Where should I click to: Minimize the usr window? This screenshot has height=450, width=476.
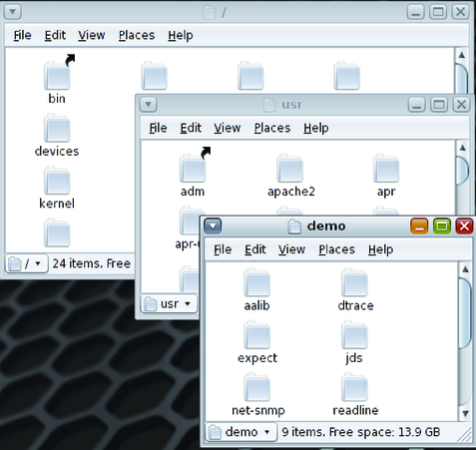[416, 105]
